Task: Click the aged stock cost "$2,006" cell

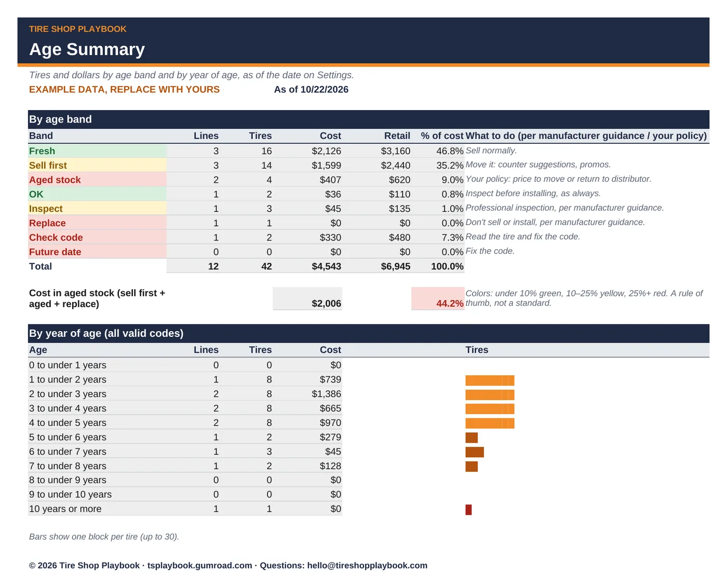Action: pos(307,298)
